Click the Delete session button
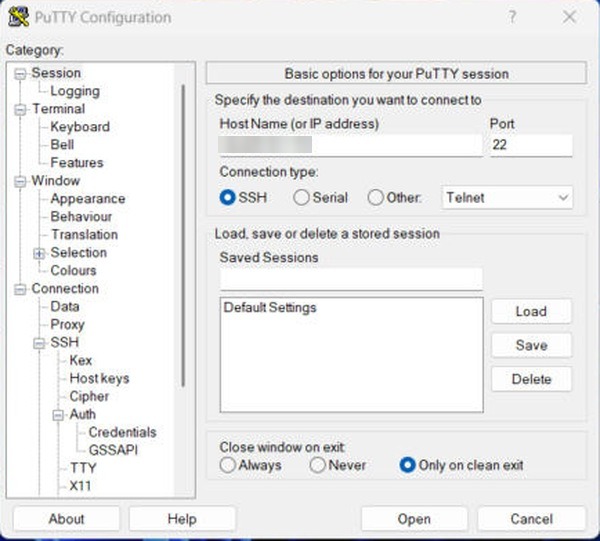Viewport: 600px width, 541px height. [x=531, y=379]
